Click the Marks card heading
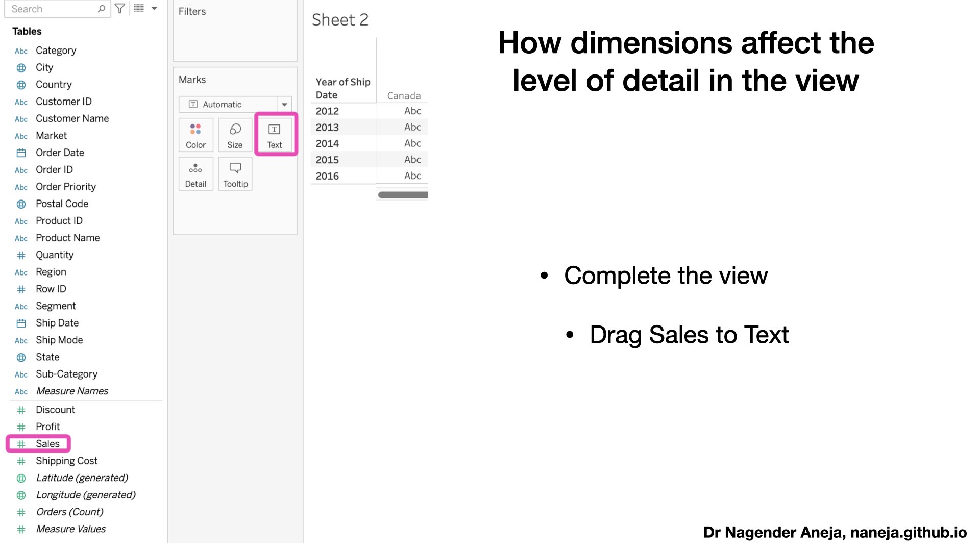The image size is (980, 551). pos(192,80)
